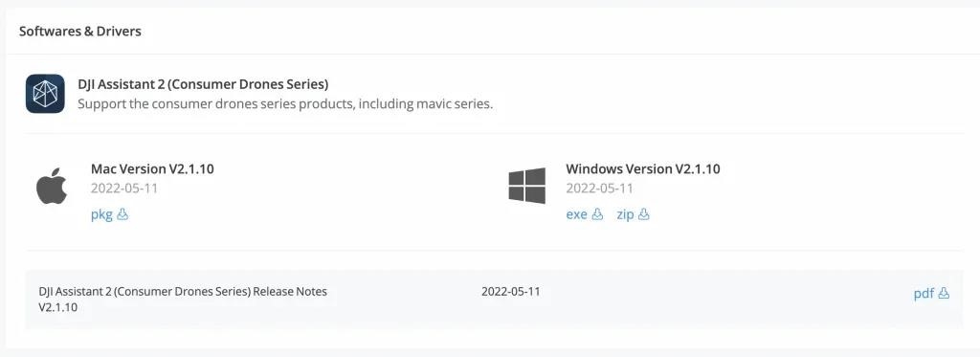The height and width of the screenshot is (357, 980).
Task: Download the Windows zip archive link
Action: coord(626,214)
